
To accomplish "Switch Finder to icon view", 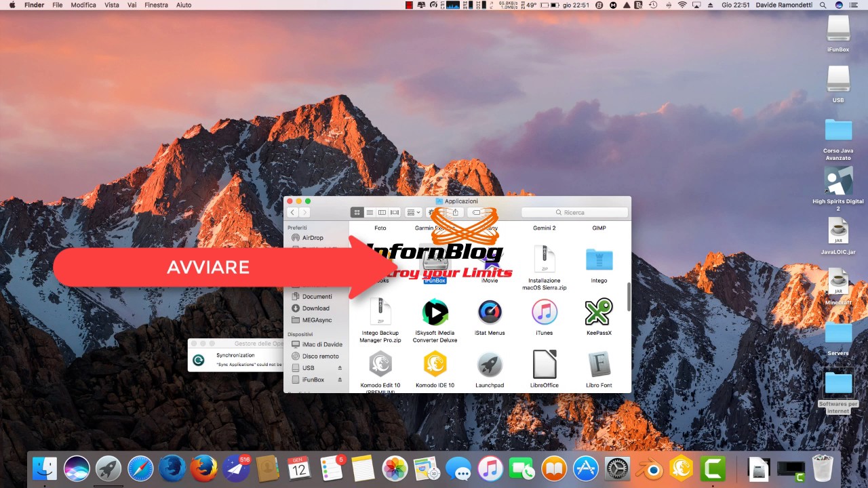I will (x=357, y=213).
